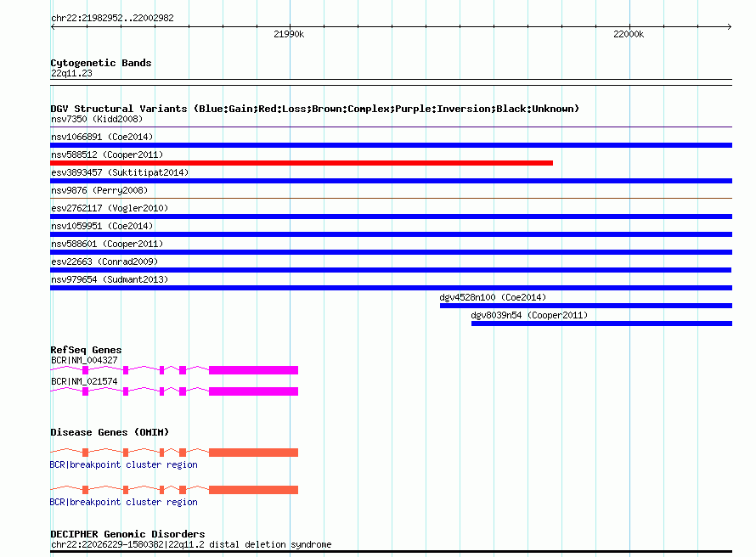This screenshot has height=557, width=756.
Task: Open the second BCR|breakpoint cluster region link
Action: click(123, 502)
